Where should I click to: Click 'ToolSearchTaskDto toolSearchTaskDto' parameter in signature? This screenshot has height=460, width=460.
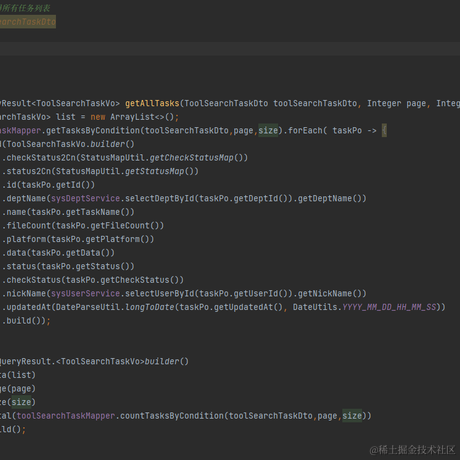point(271,103)
